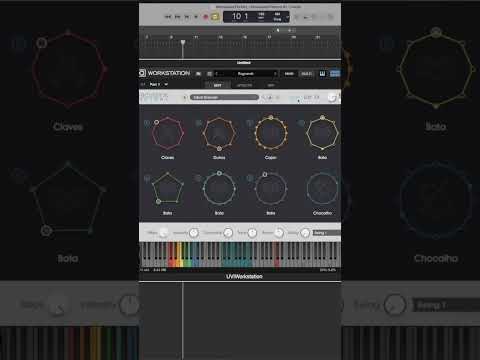Arm recording with the red record button
This screenshot has height=360, width=480.
pos(206,17)
